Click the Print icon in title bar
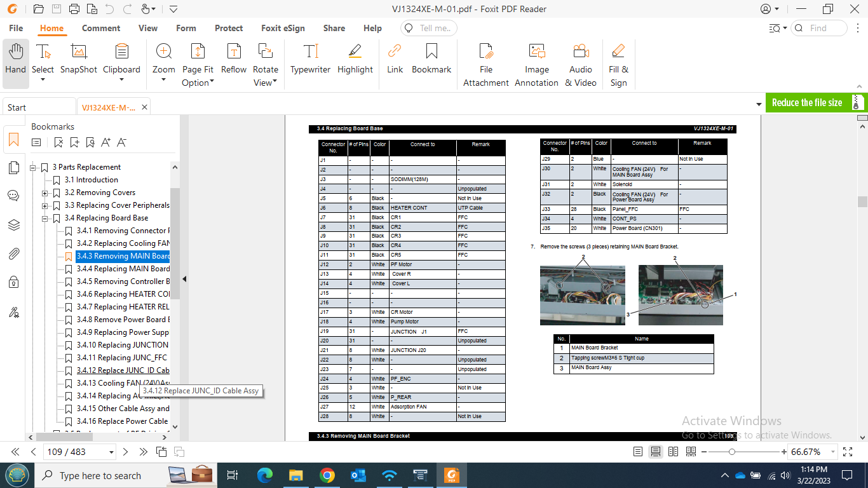Image resolution: width=868 pixels, height=488 pixels. point(74,9)
